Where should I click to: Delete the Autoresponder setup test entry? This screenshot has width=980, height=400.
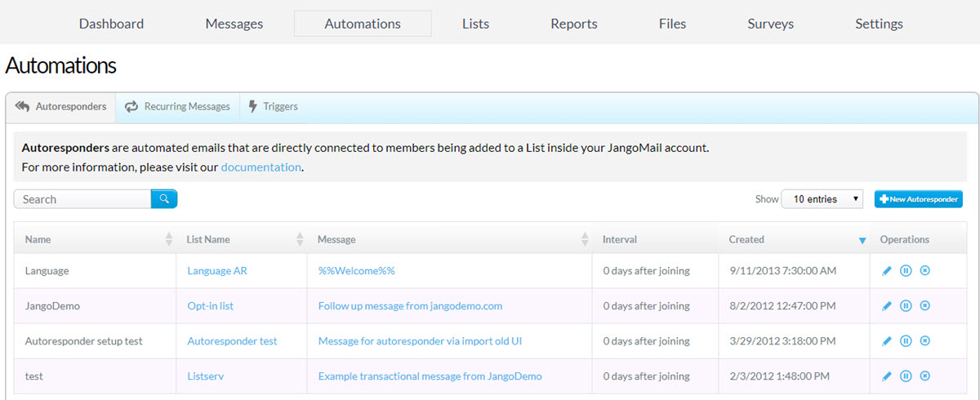(x=924, y=341)
